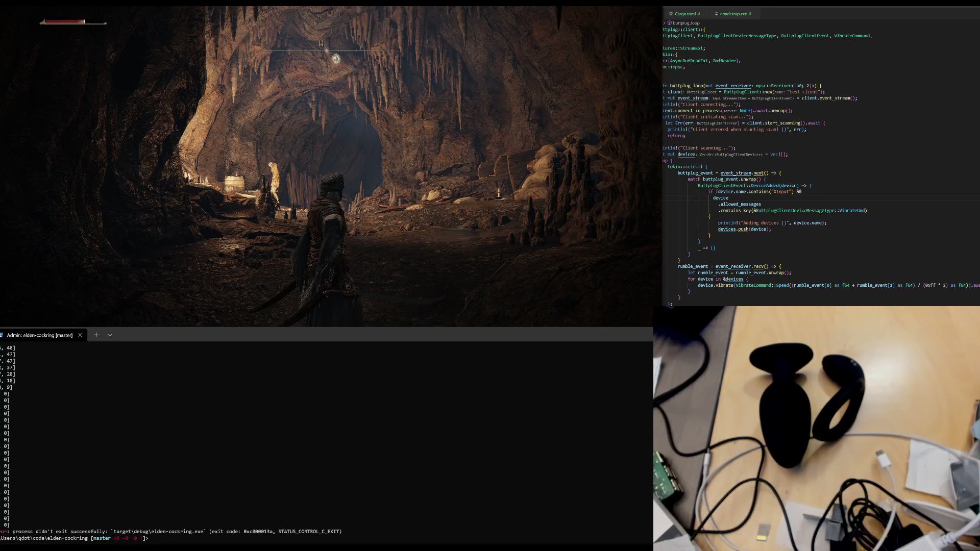Viewport: 980px width, 551px height.
Task: Click the device.vibrate call in code
Action: click(715, 285)
